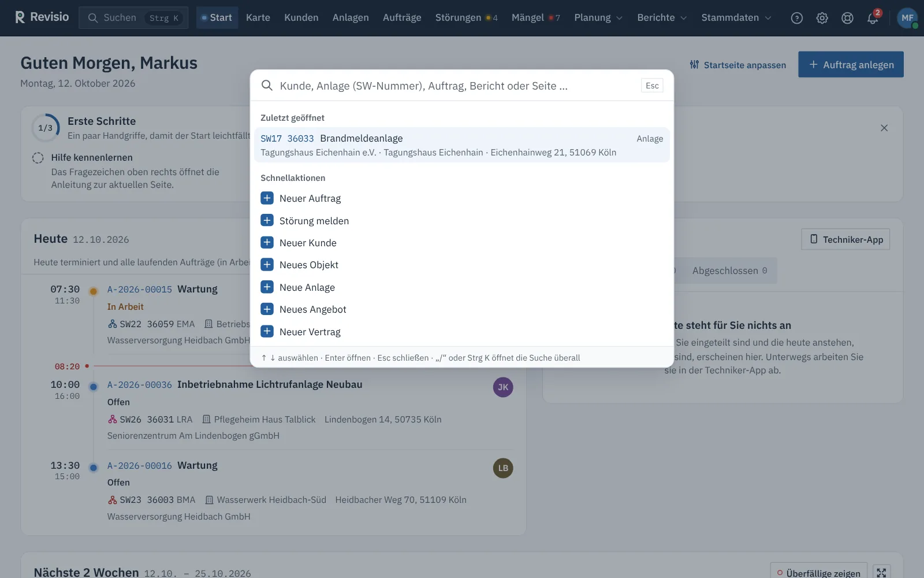The width and height of the screenshot is (924, 578).
Task: Open order A-2026-00015
Action: click(x=140, y=290)
